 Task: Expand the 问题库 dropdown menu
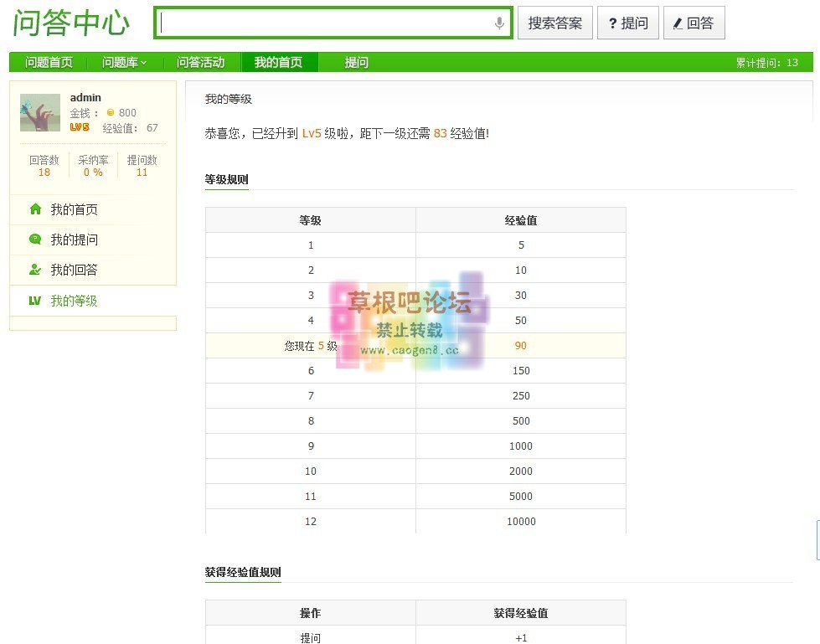pos(124,62)
